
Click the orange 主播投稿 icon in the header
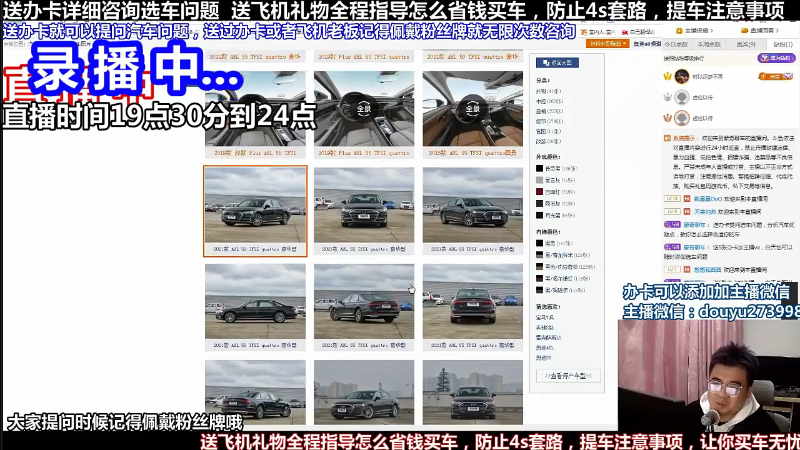coord(679,31)
